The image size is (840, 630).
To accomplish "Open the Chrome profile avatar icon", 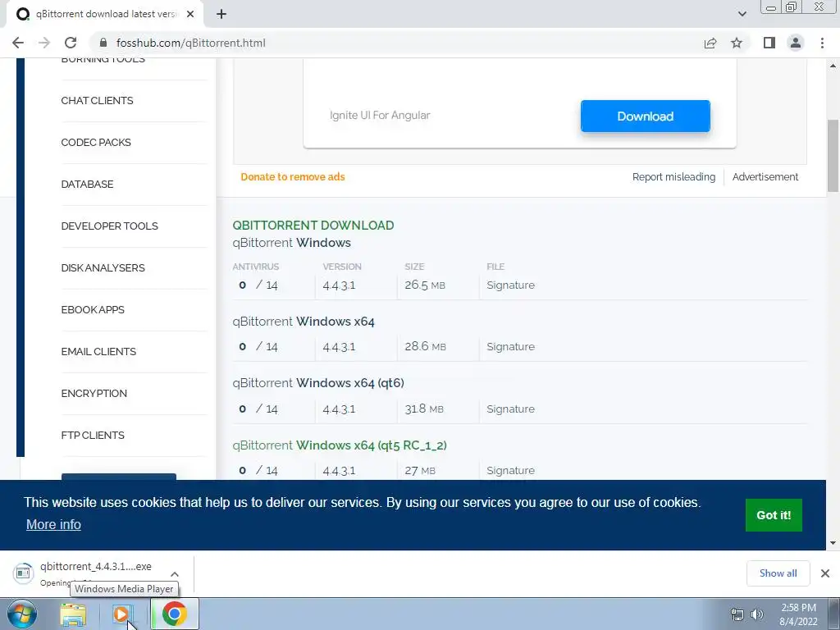I will coord(796,43).
